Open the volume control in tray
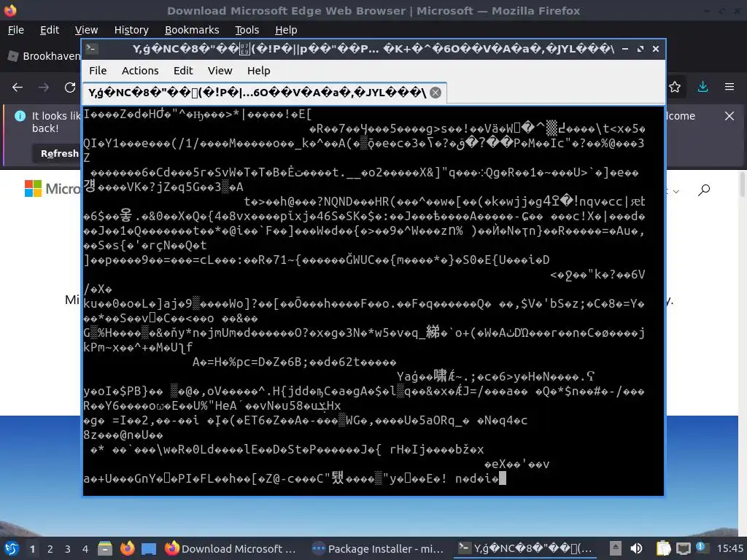Screen dimensions: 747x560 click(x=636, y=548)
